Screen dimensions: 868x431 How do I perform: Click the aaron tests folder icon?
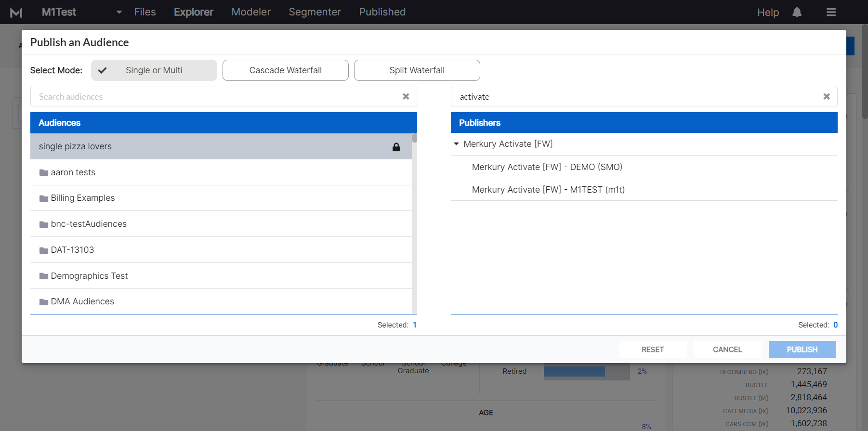point(44,172)
